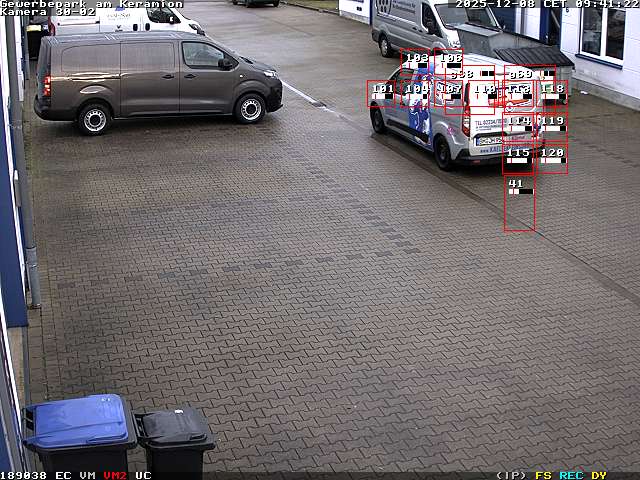
Task: Select detection box labeled 106
Action: coord(450,63)
